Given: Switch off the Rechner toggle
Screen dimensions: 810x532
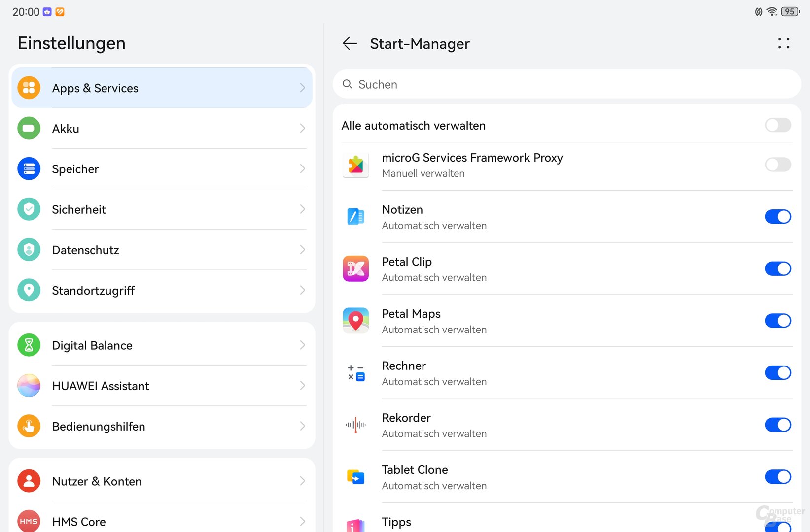Looking at the screenshot, I should point(778,373).
